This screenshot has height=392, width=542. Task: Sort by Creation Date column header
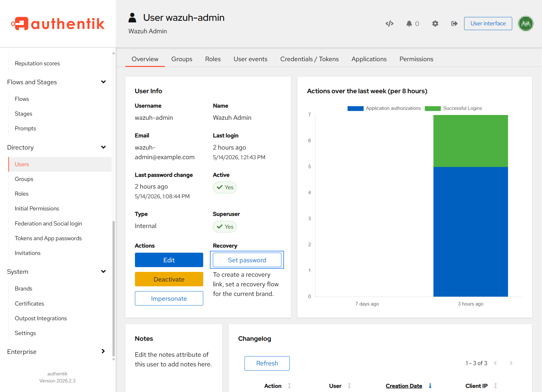pyautogui.click(x=404, y=386)
